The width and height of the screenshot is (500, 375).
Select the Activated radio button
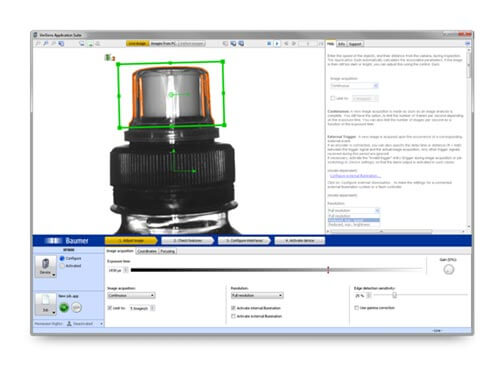tap(62, 266)
